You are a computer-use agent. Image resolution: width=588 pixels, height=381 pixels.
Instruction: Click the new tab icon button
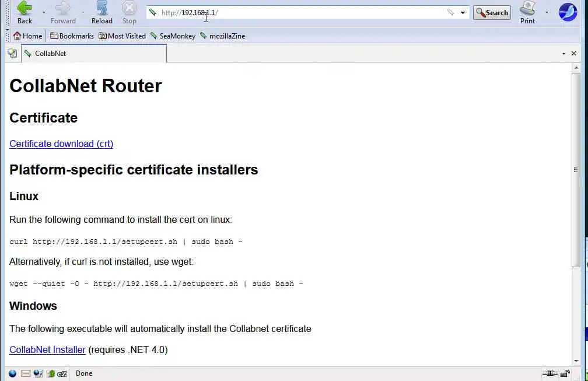coord(12,53)
